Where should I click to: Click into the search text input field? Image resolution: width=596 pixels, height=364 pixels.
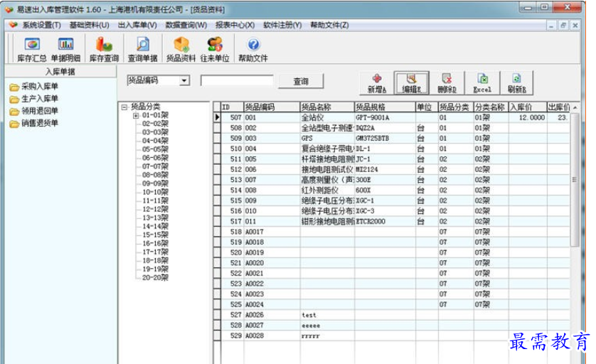237,80
